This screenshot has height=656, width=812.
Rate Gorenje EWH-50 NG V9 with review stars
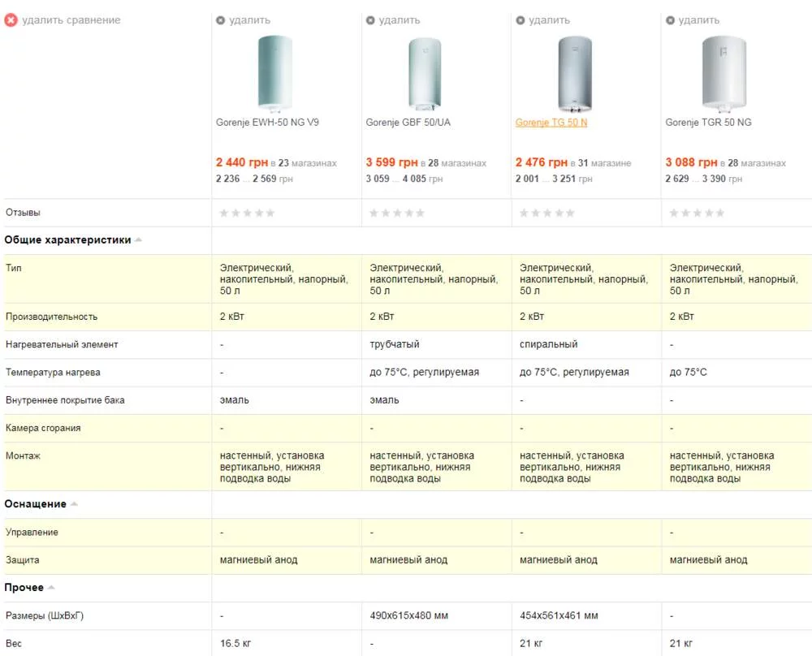(247, 213)
